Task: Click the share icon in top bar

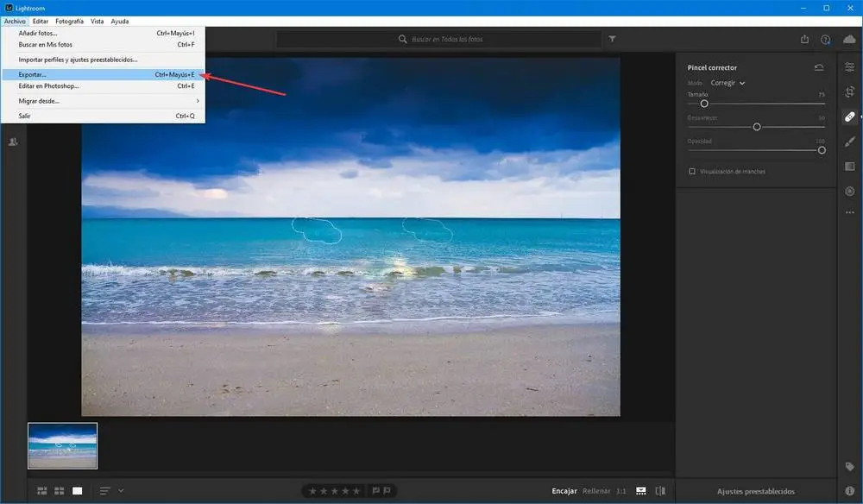Action: (x=804, y=39)
